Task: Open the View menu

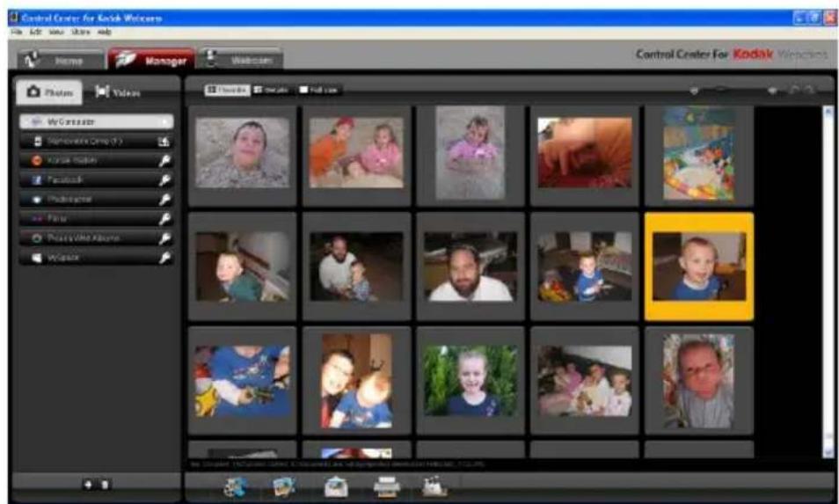Action: [x=56, y=32]
